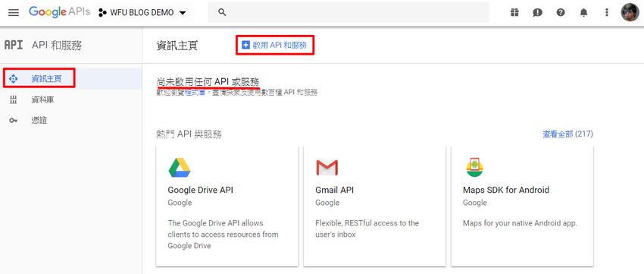The height and width of the screenshot is (274, 644).
Task: Click the Gmail envelope logo
Action: pos(327,168)
